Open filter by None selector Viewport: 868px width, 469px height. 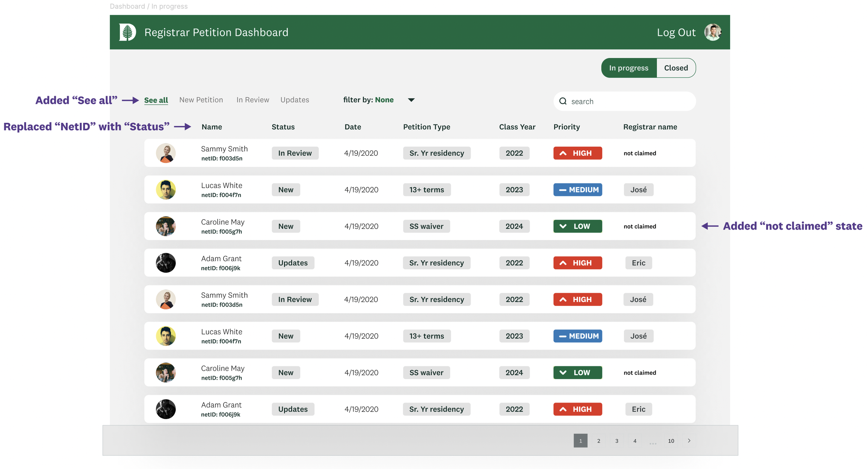point(384,100)
